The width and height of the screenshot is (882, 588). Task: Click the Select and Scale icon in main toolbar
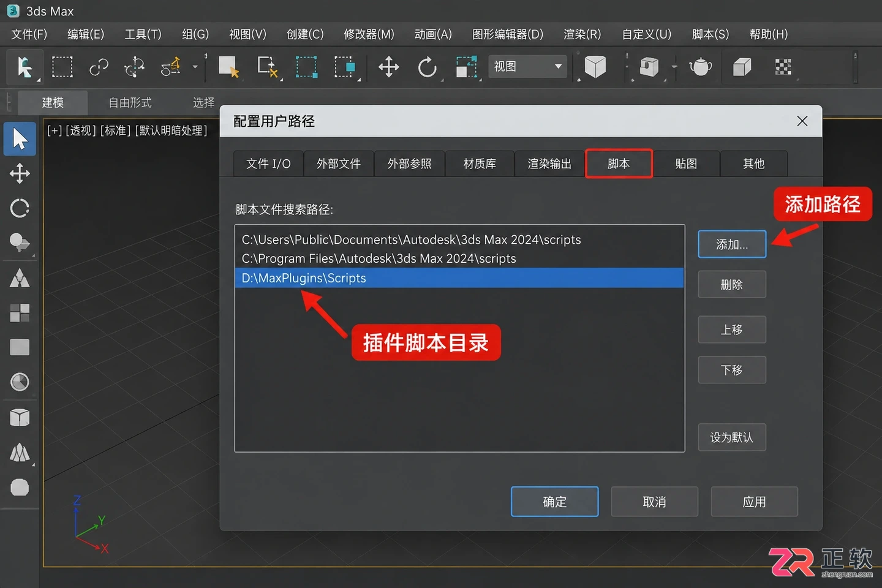[467, 67]
